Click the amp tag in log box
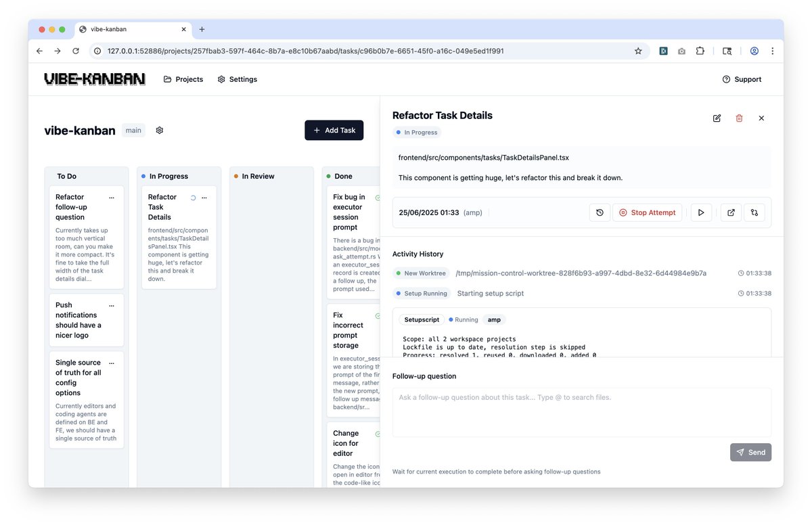This screenshot has height=525, width=812. click(495, 319)
